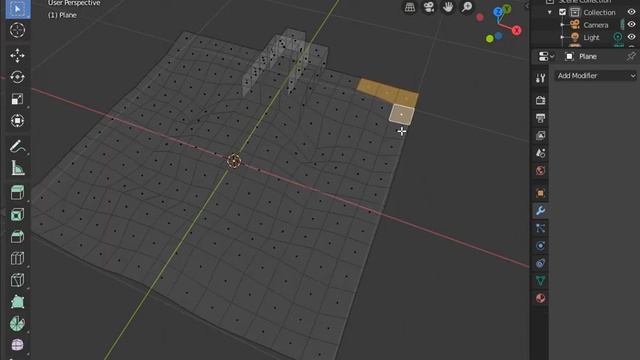Select the Scale tool
Viewport: 640px width, 360px height.
pyautogui.click(x=18, y=99)
